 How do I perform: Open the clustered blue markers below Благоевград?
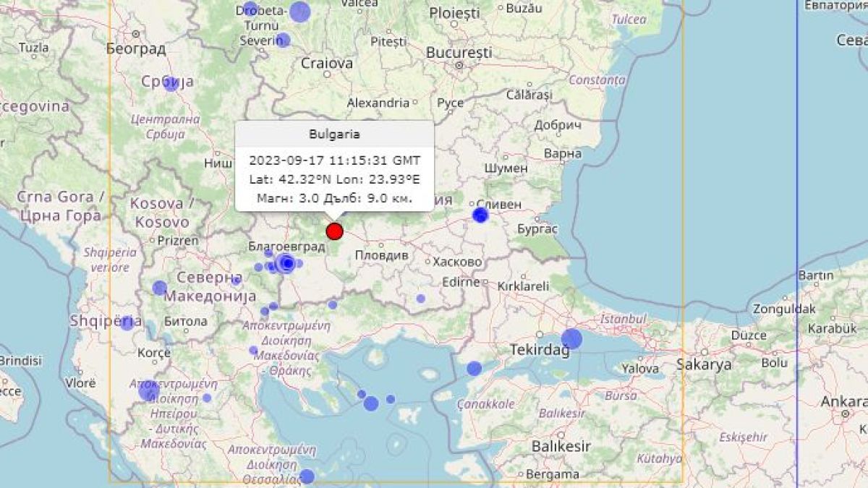coord(286,264)
